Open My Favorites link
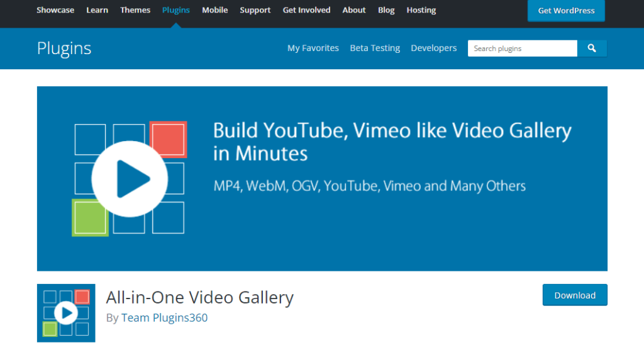 coord(313,48)
